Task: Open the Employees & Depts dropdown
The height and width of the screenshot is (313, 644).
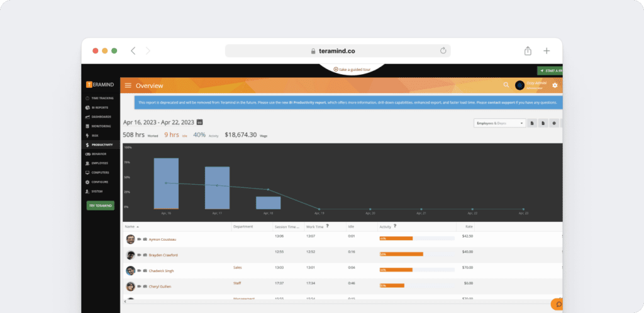Action: [x=499, y=123]
